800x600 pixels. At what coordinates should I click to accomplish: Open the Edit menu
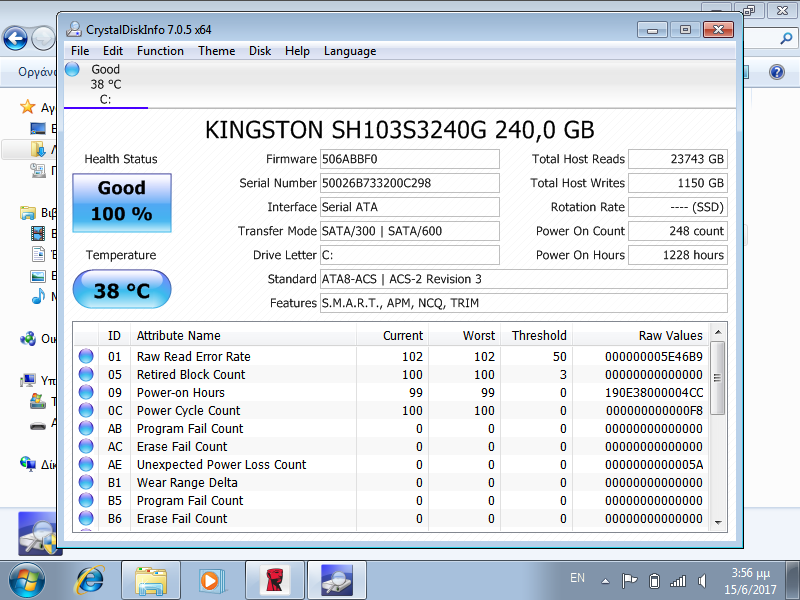click(x=113, y=51)
